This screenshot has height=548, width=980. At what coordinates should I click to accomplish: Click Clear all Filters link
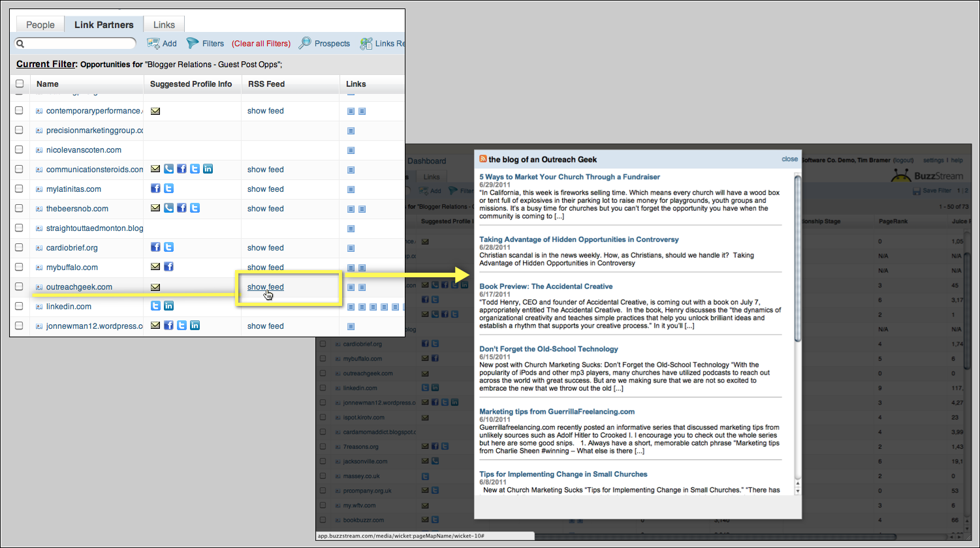[261, 44]
